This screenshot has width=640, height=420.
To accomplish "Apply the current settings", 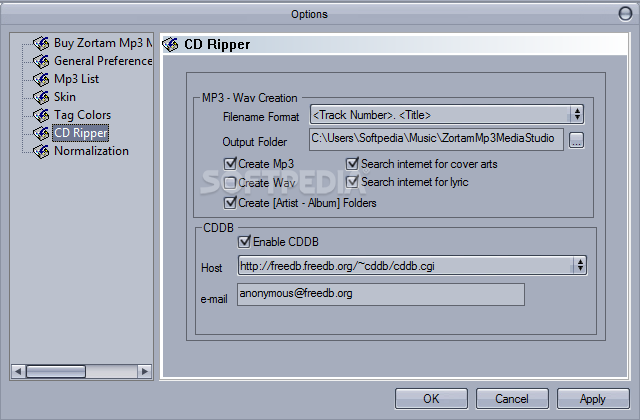I will click(x=593, y=398).
